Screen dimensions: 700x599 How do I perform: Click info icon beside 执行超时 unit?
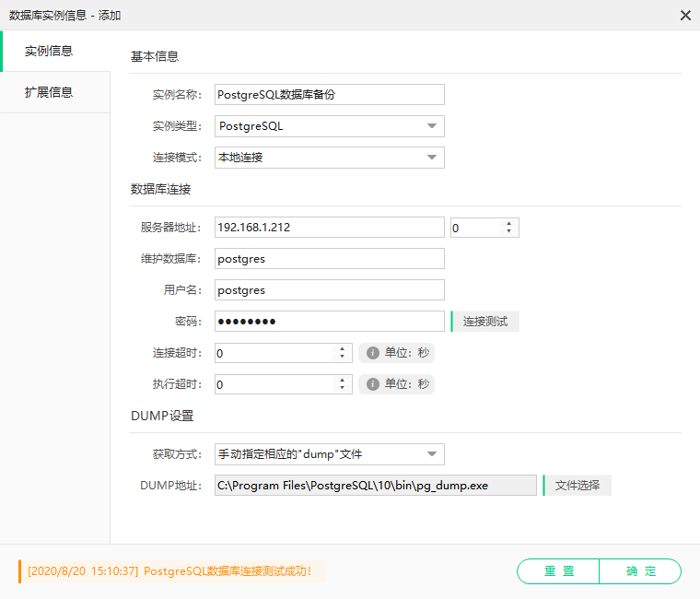[x=373, y=384]
